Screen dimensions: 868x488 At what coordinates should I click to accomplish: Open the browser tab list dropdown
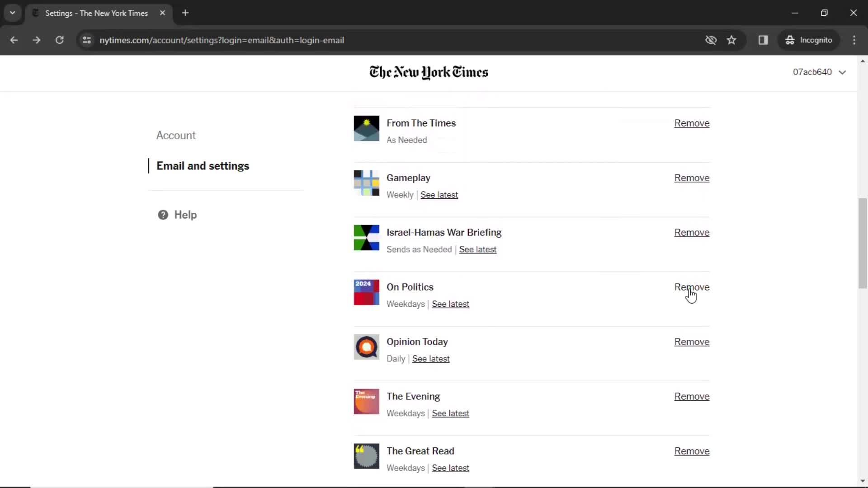coord(12,13)
